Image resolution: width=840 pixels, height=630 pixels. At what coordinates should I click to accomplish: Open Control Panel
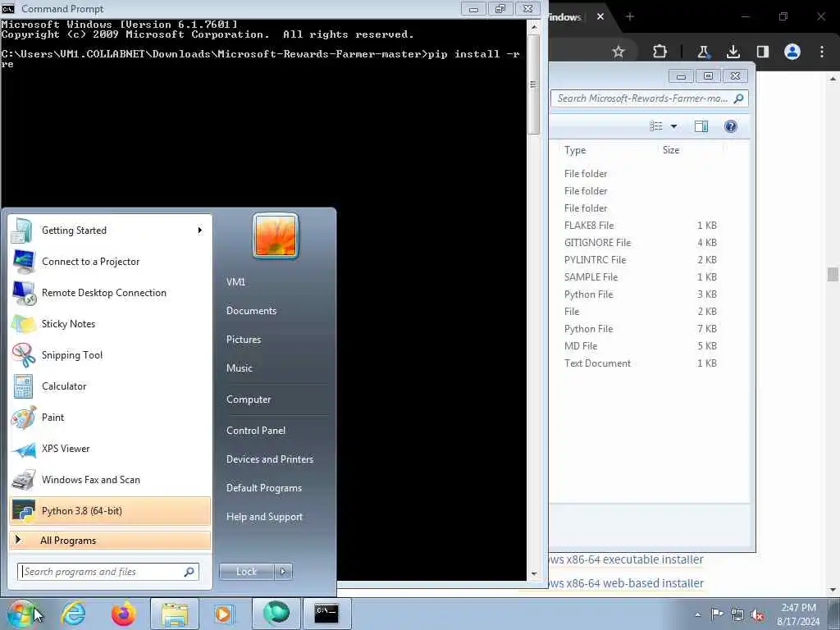[256, 431]
